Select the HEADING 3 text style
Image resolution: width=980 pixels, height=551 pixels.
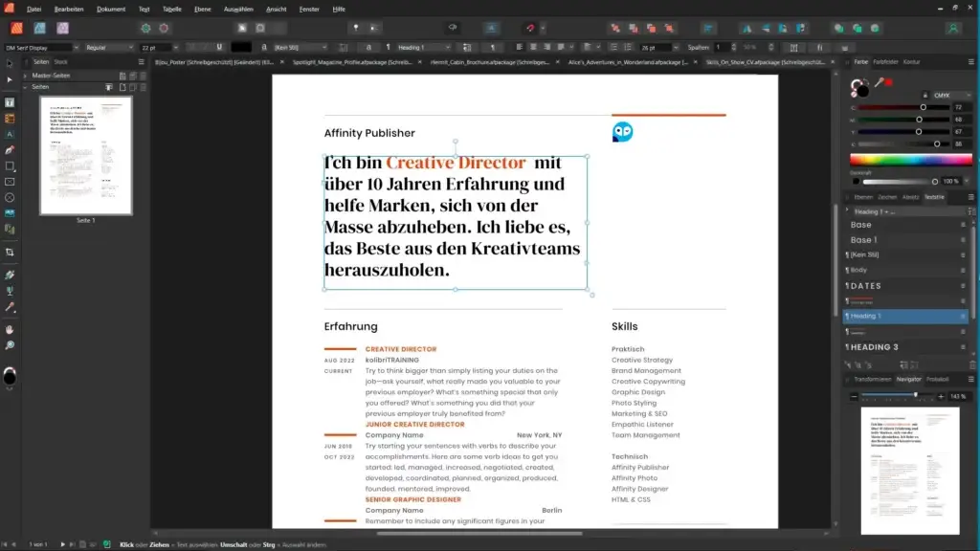(904, 347)
